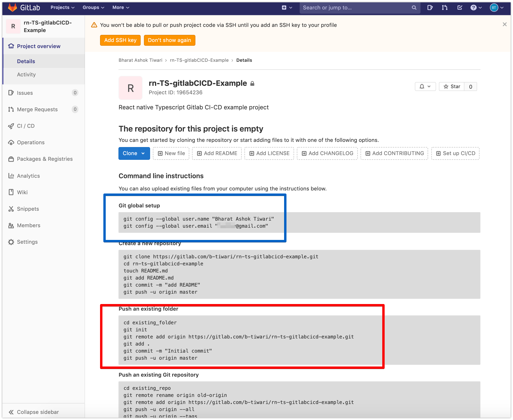Open Packages & Registries
The width and height of the screenshot is (513, 420).
[45, 159]
